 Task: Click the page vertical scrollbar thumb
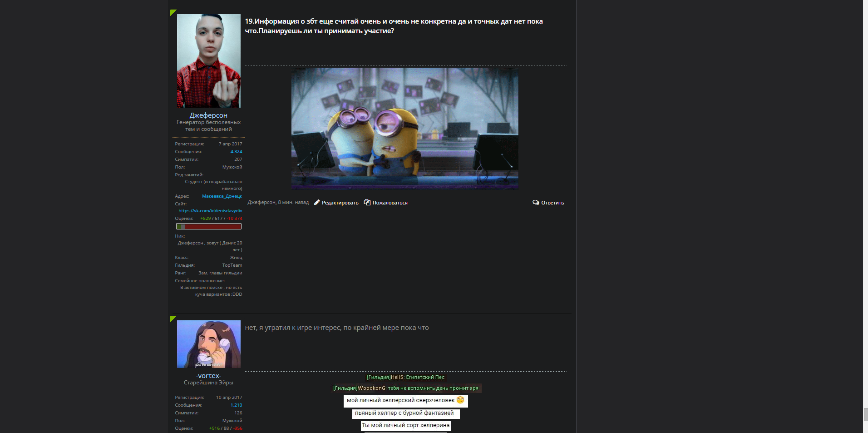[865, 414]
